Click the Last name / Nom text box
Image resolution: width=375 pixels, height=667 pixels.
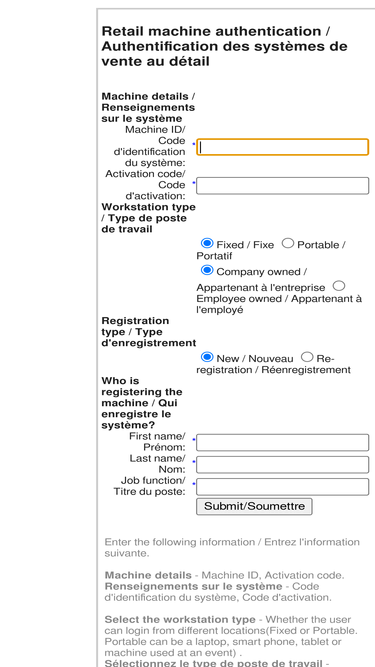[282, 465]
